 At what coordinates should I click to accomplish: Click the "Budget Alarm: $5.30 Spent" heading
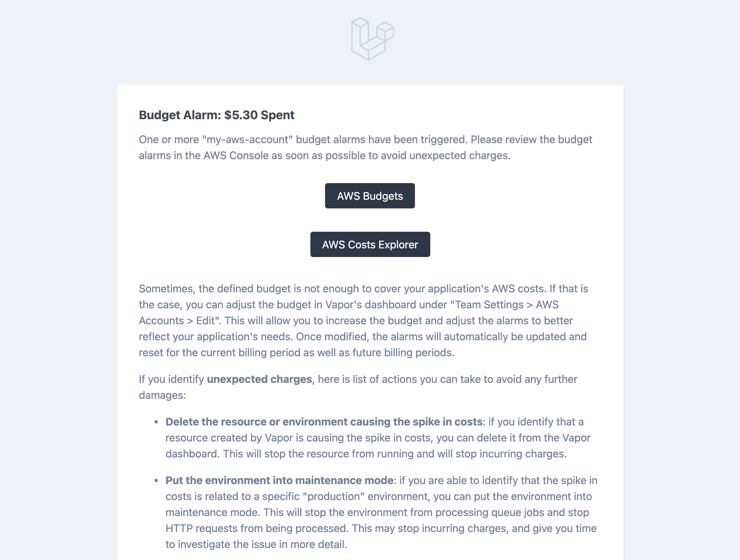click(216, 115)
